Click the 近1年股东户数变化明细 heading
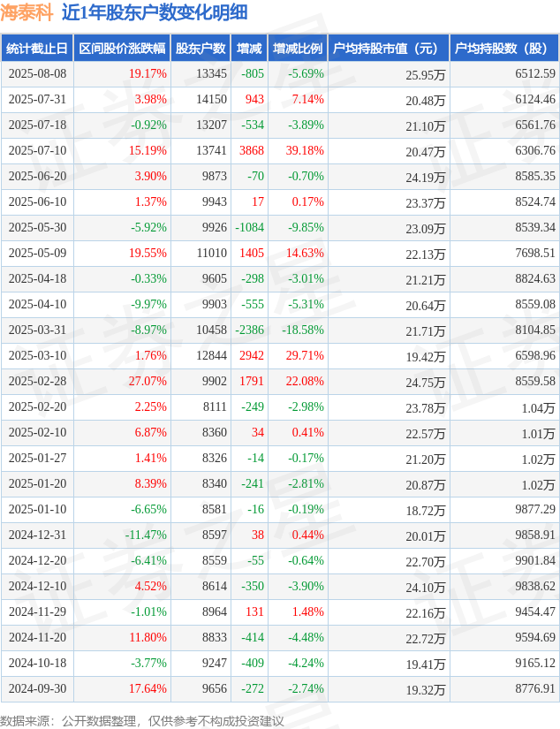 [x=155, y=12]
